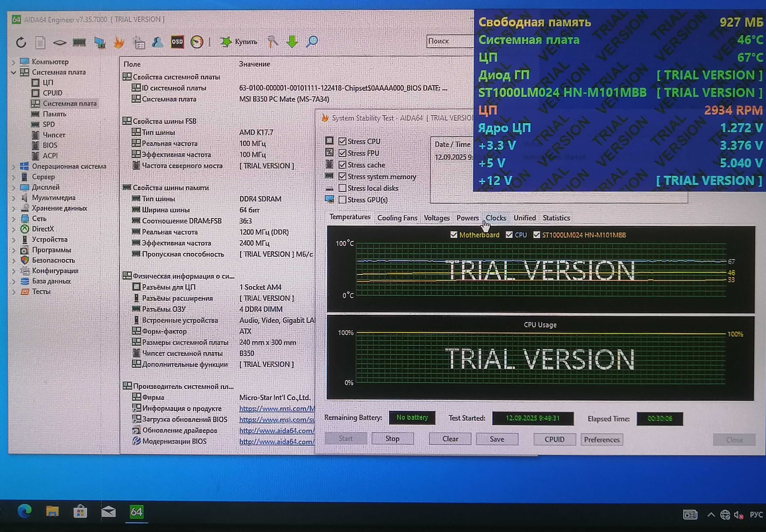Uncheck the ST1000LM024 graph checkbox
This screenshot has width=766, height=532.
(536, 235)
